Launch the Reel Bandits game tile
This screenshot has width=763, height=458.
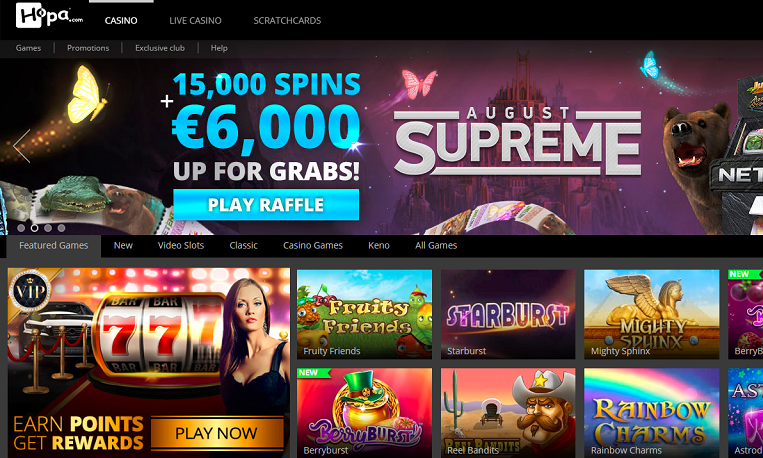[508, 413]
